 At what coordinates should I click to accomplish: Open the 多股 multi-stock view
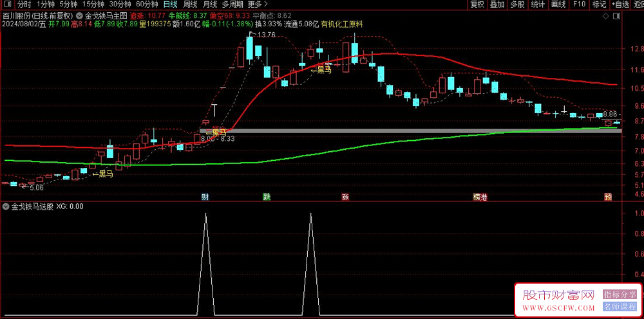click(x=518, y=5)
